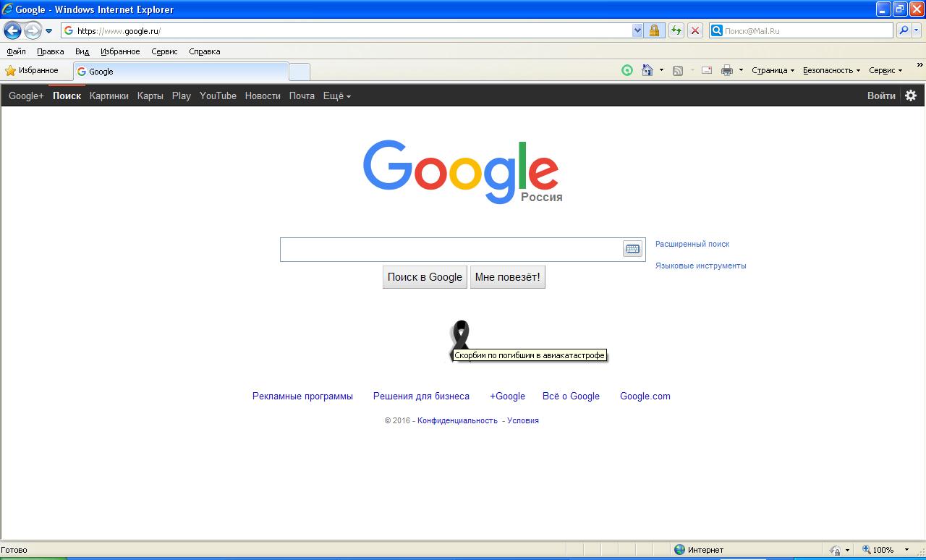Open the Избранное menu in menu bar
The width and height of the screenshot is (926, 560).
(x=120, y=51)
